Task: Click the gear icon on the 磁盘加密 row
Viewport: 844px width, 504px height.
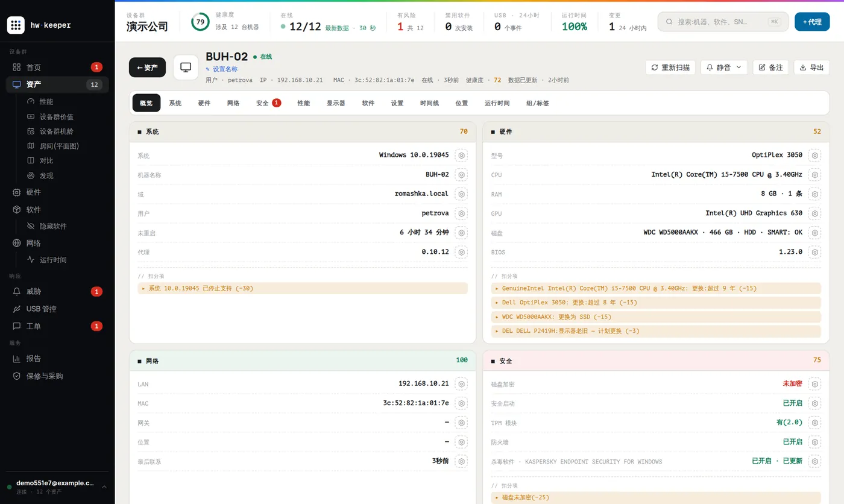Action: coord(815,384)
